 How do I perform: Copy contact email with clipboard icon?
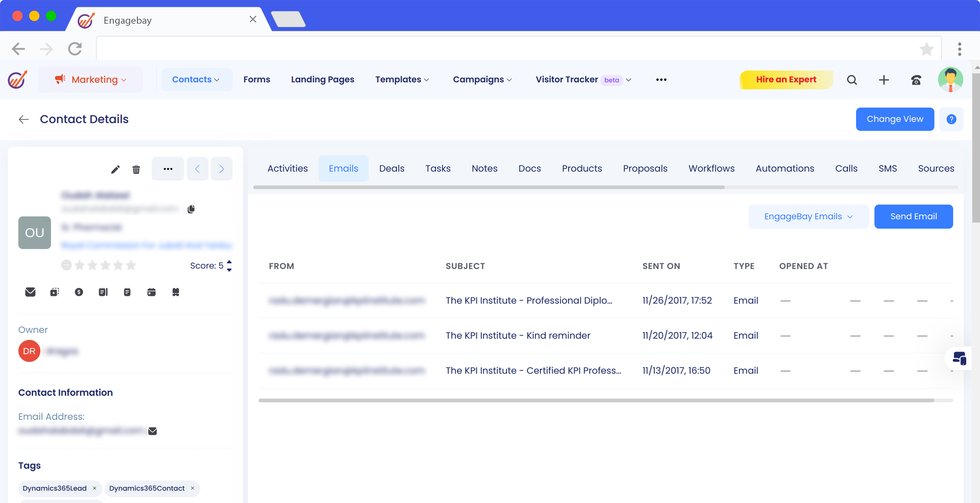[x=191, y=209]
